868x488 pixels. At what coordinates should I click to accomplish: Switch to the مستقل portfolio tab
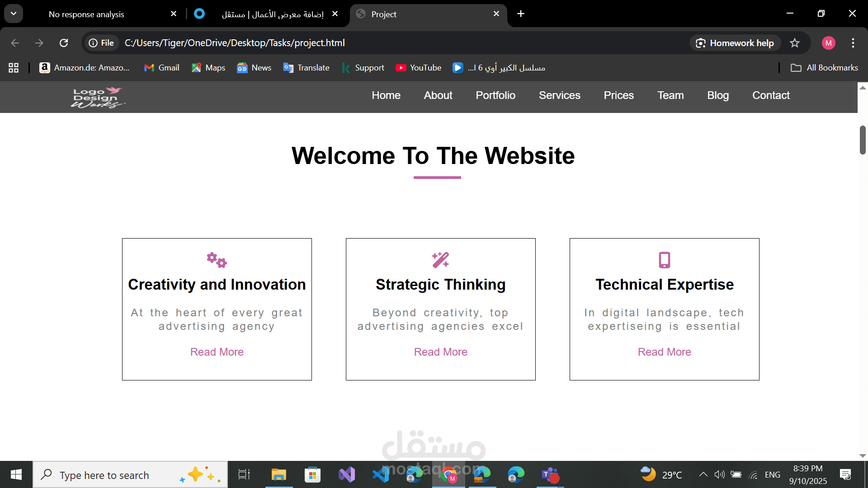click(273, 14)
